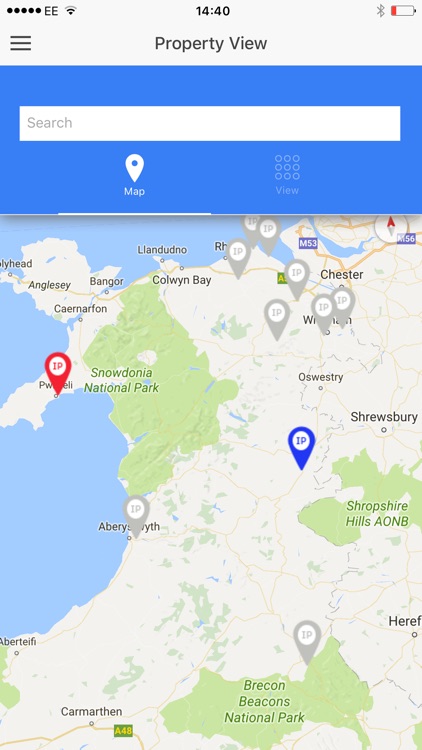Switch to the Map tab
Image resolution: width=422 pixels, height=750 pixels.
(x=134, y=175)
